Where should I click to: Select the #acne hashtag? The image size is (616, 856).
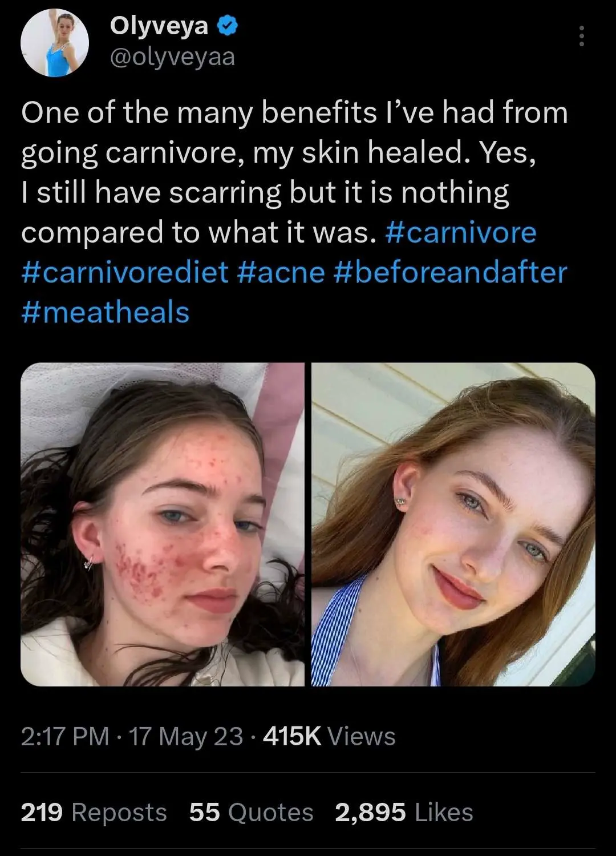pos(280,272)
